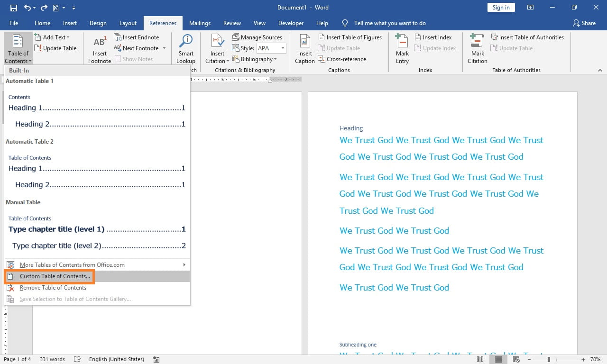607x364 pixels.
Task: Click the Save icon on Quick Access Toolbar
Action: (x=13, y=8)
